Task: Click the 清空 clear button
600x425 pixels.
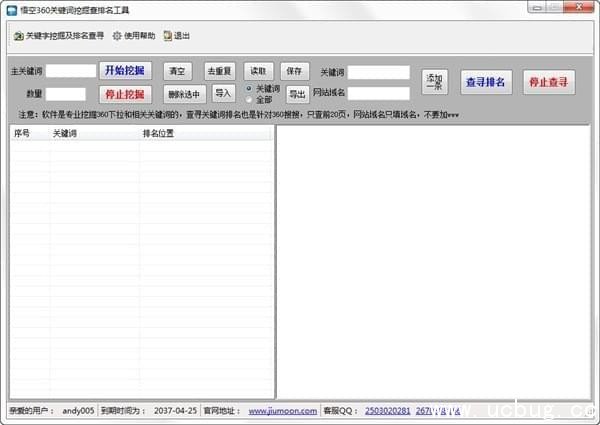Action: [178, 71]
